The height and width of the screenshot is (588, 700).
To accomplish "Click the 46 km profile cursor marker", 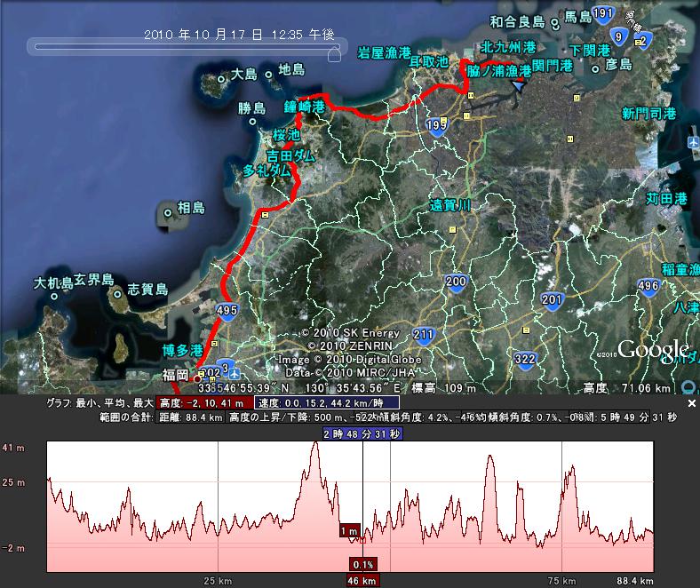I will pos(362,580).
